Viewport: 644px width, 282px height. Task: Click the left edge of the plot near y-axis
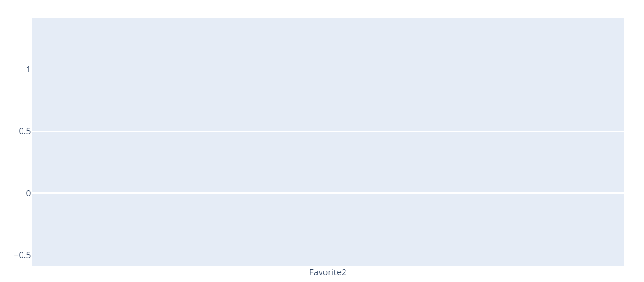point(33,142)
